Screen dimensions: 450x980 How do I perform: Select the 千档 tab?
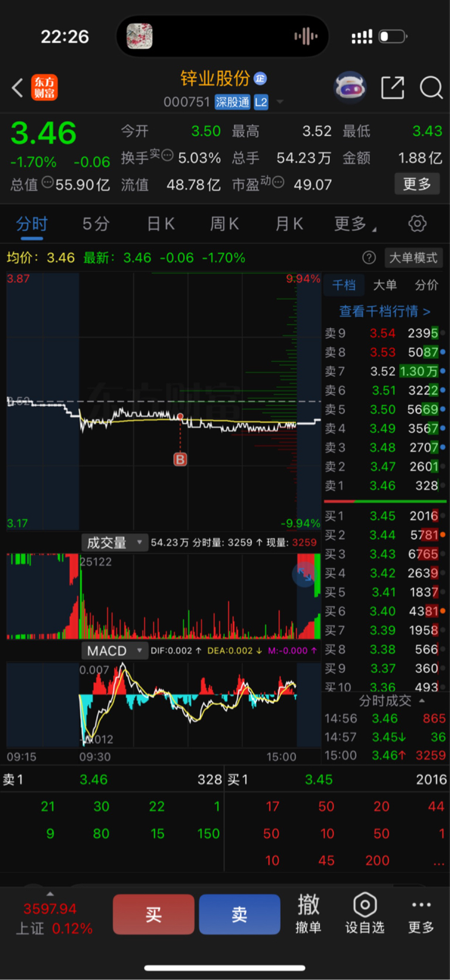coord(344,285)
